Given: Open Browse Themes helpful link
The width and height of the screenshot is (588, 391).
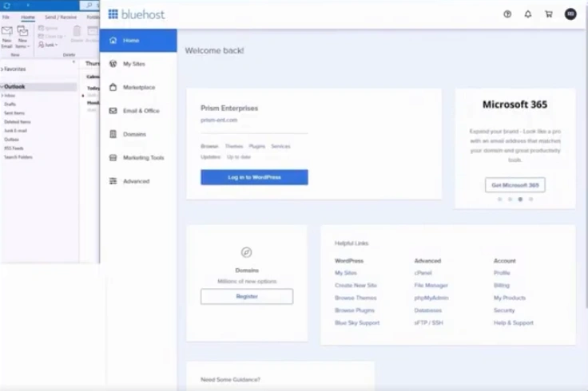Looking at the screenshot, I should point(356,298).
